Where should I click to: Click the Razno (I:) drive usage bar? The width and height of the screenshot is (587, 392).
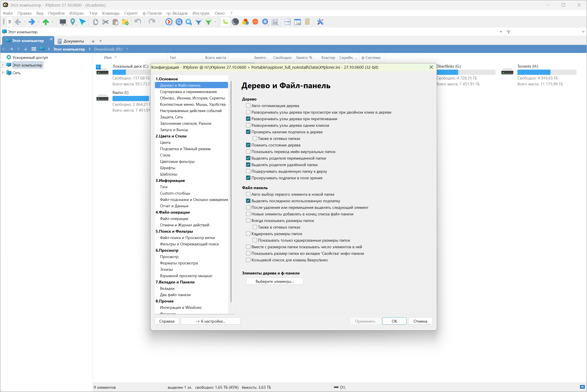tap(131, 98)
